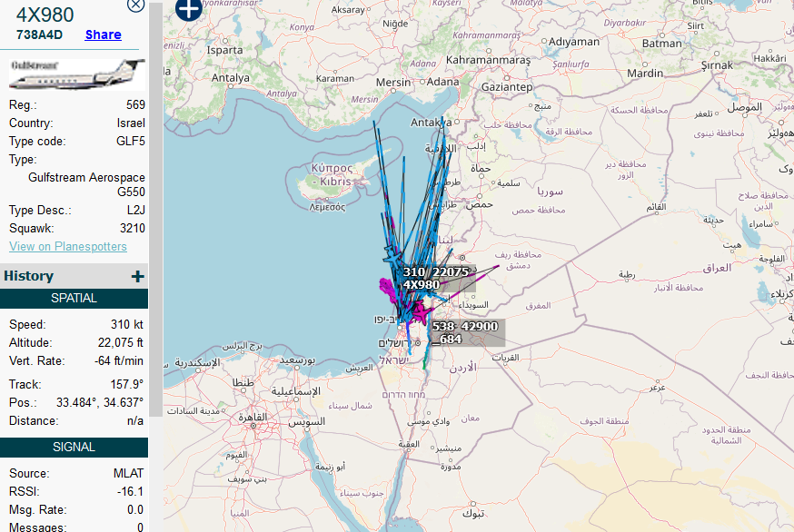Click the Msg. Rate value 0.0
Viewport: 794px width, 532px height.
click(x=135, y=509)
